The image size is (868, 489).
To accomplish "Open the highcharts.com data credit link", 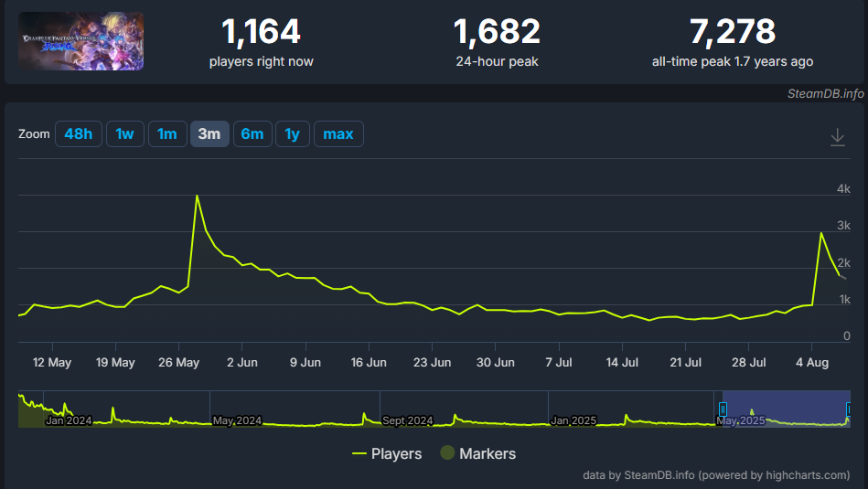I will [716, 475].
